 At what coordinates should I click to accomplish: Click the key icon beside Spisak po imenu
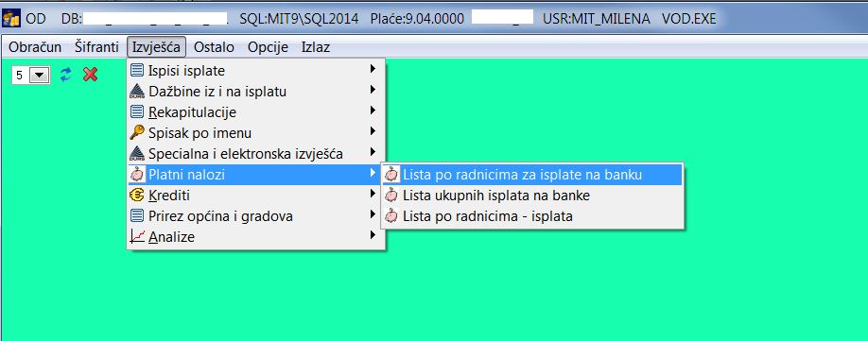[137, 132]
